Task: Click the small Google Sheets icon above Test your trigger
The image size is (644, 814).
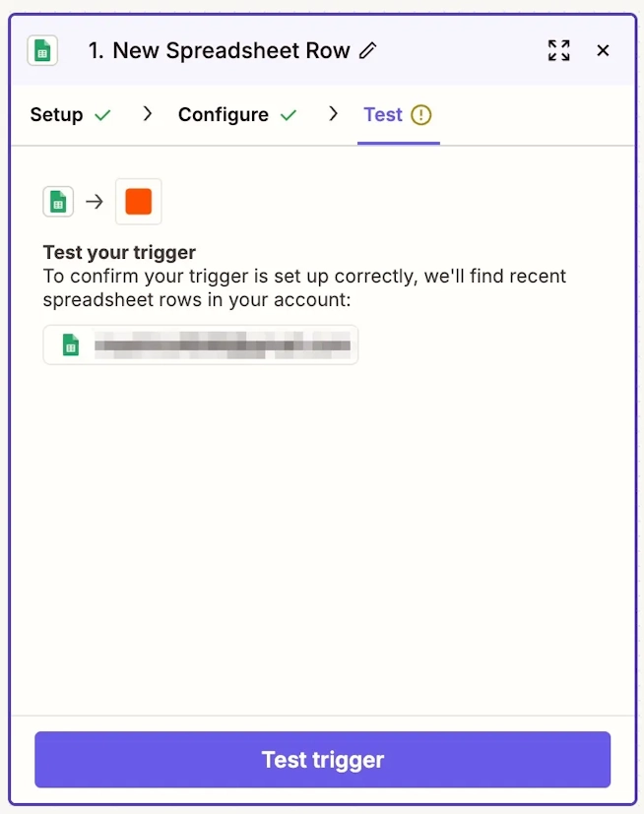Action: pyautogui.click(x=58, y=202)
